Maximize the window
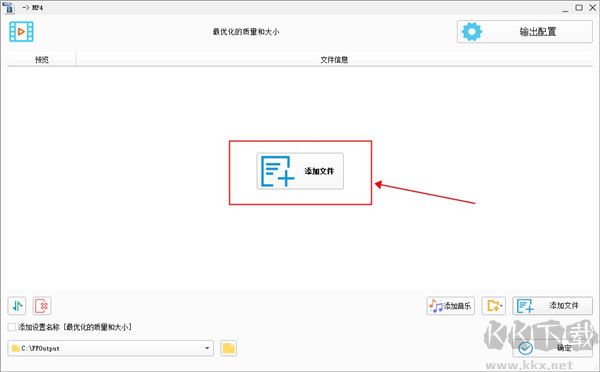Screen dimensions: 600x372 click(x=579, y=8)
